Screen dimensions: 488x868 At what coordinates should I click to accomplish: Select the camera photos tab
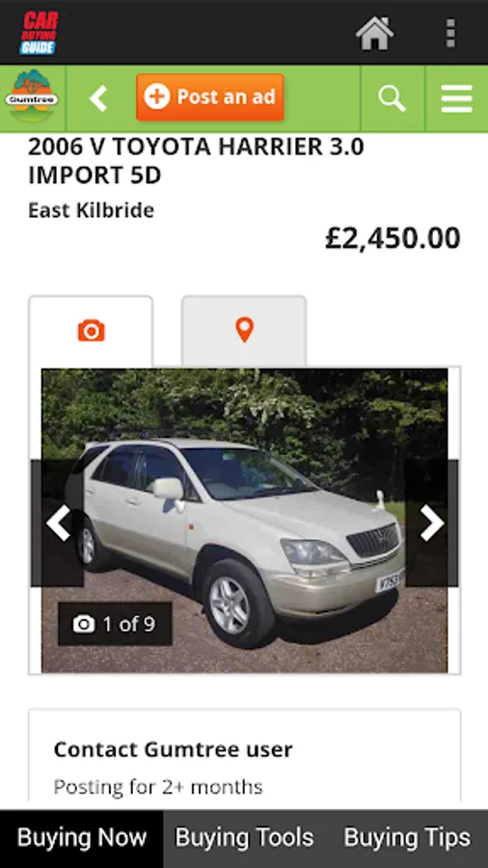(x=91, y=331)
